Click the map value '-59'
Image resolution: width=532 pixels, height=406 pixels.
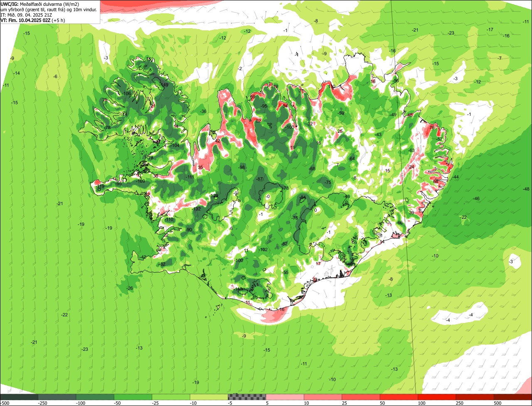tap(341, 113)
